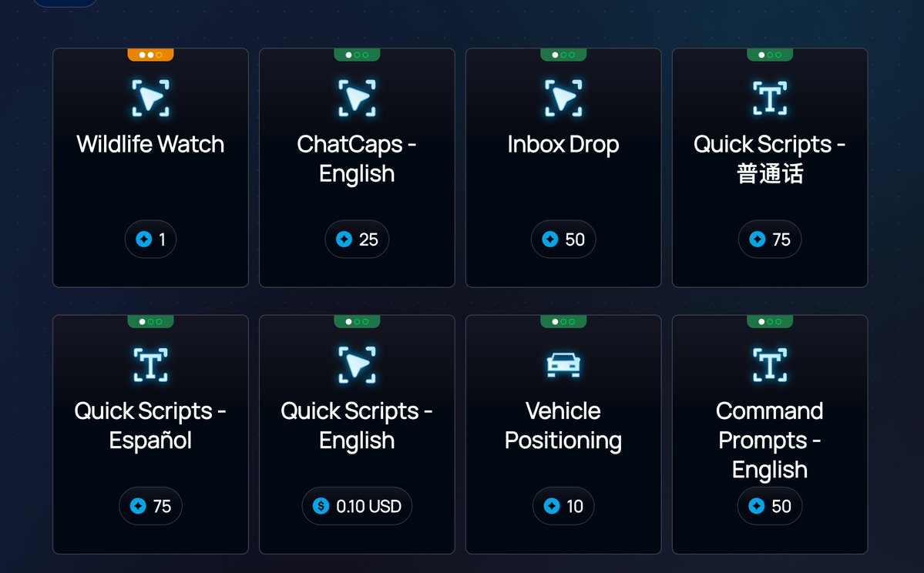Click the text icon on Quick Scripts 普通话

770,99
